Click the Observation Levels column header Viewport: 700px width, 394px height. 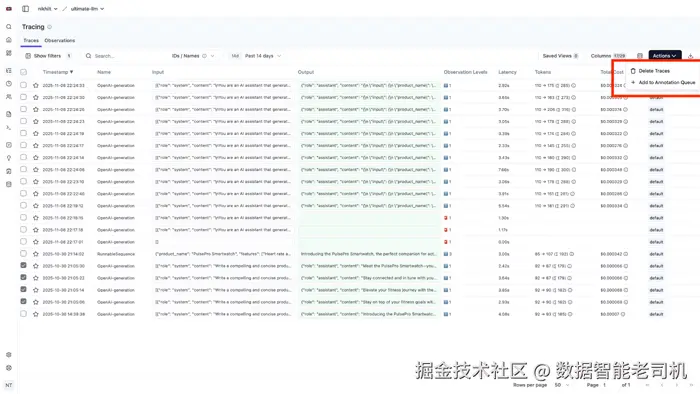(465, 72)
